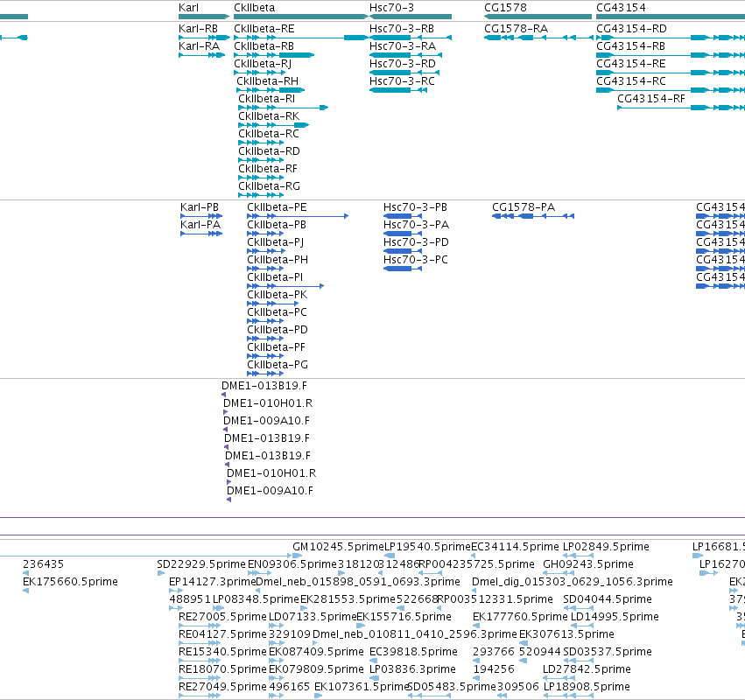The height and width of the screenshot is (700, 745).
Task: Click transcript label CkIIbeta-RD
Action: (x=270, y=151)
